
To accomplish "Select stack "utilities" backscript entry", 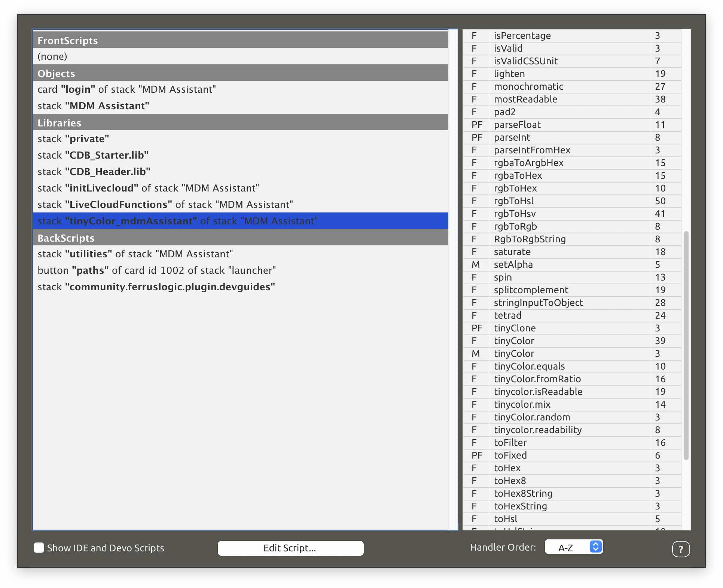I will coord(135,254).
